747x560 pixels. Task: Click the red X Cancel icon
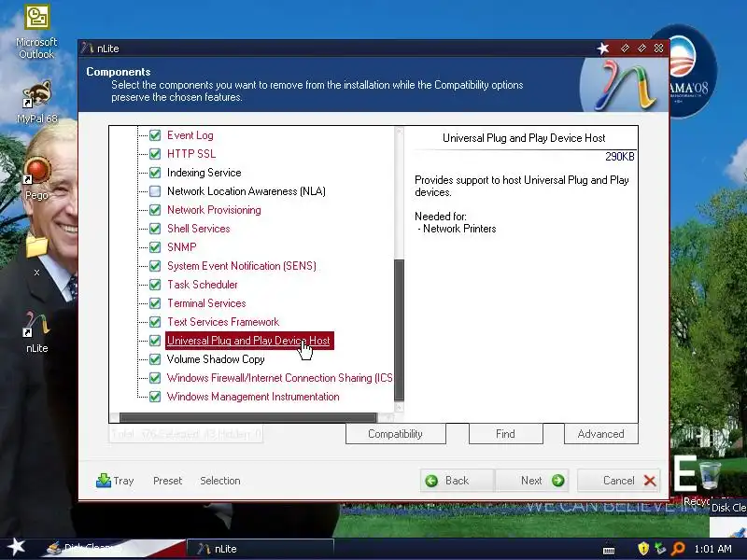[x=650, y=481]
